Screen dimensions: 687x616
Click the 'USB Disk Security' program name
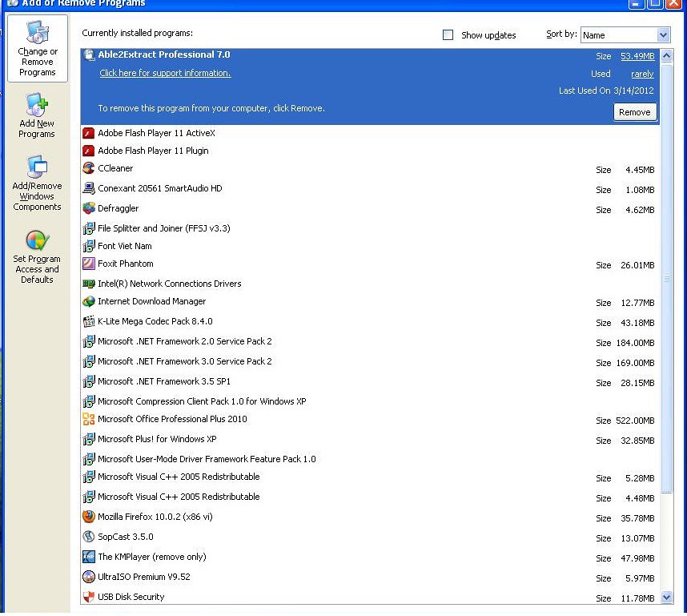pyautogui.click(x=131, y=597)
